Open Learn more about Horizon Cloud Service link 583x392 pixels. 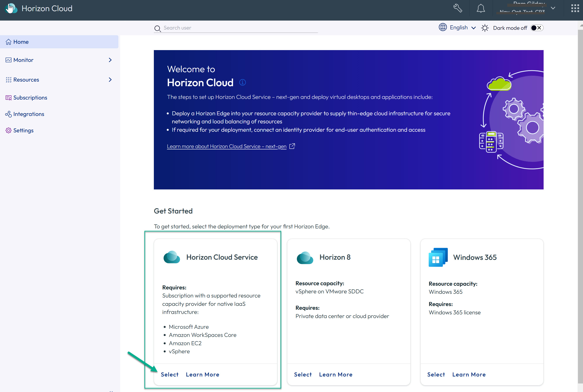(227, 146)
